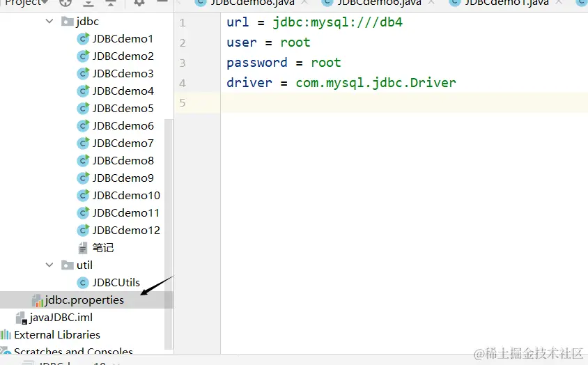Close the JDBCdemo6.java tab
The image size is (588, 365).
(x=431, y=2)
